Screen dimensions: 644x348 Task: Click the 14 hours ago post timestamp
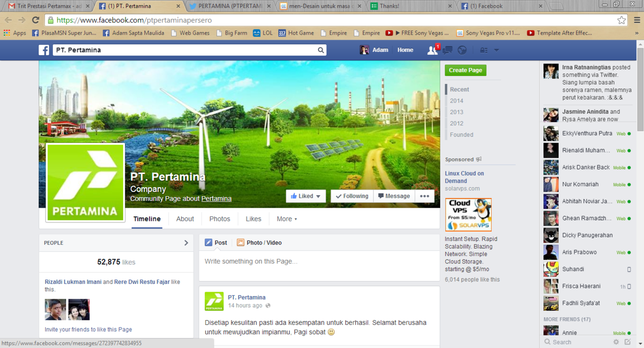(x=245, y=305)
